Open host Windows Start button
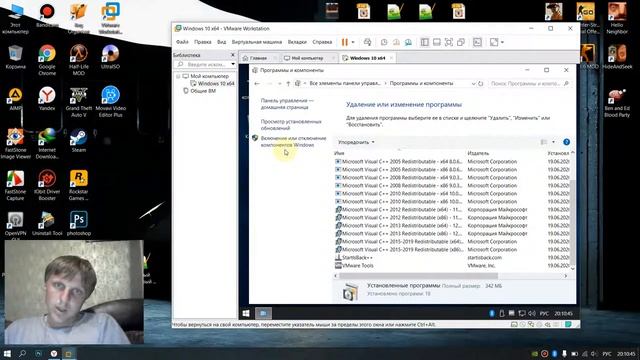Screen dimensions: 640x360 tap(7, 353)
